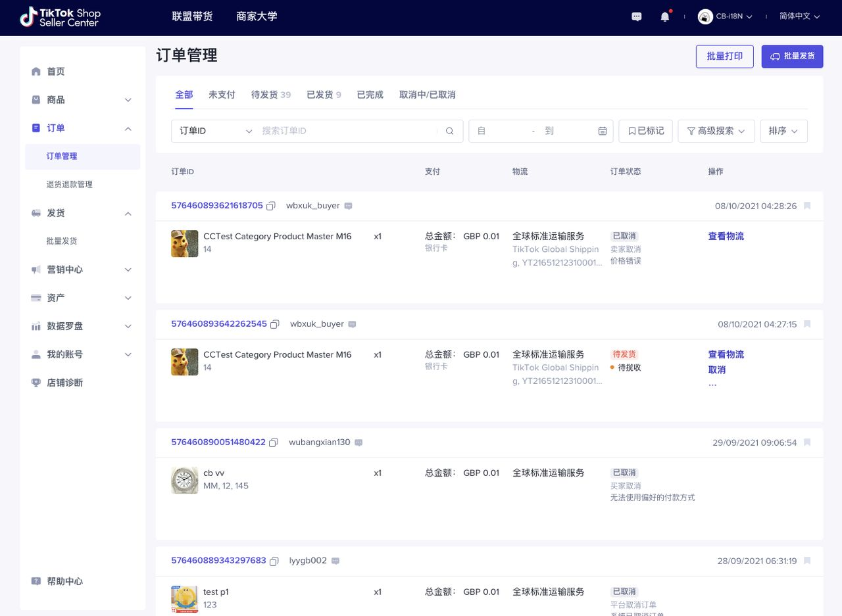The height and width of the screenshot is (616, 842).
Task: Switch to the 待发货 tab
Action: tap(270, 95)
